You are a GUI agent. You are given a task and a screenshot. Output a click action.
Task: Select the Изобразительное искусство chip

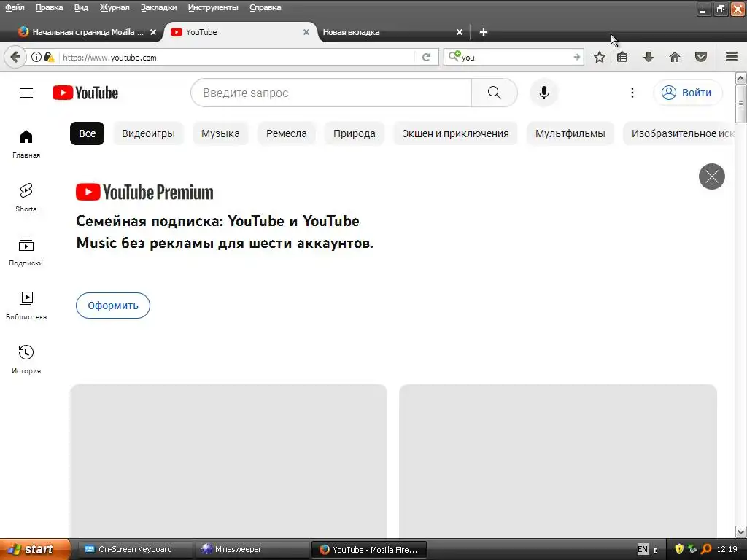[x=679, y=133]
